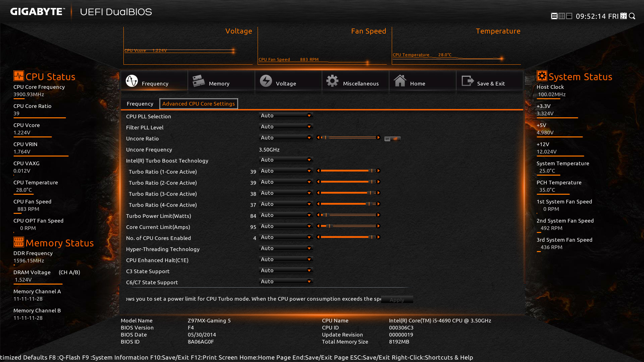Click the Uncore Frequency 3.50GHz value
644x362 pixels.
coord(269,149)
